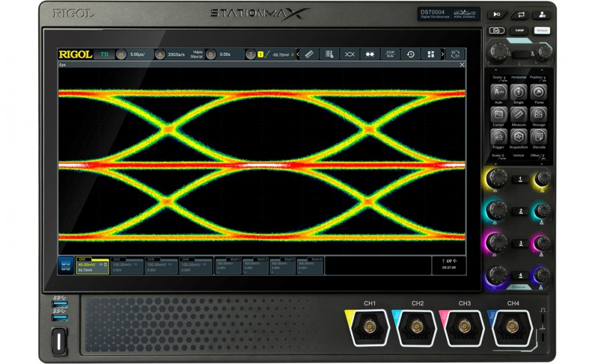Click the ruler measure icon in the top toolbar
This screenshot has width=595, height=364.
coord(309,55)
